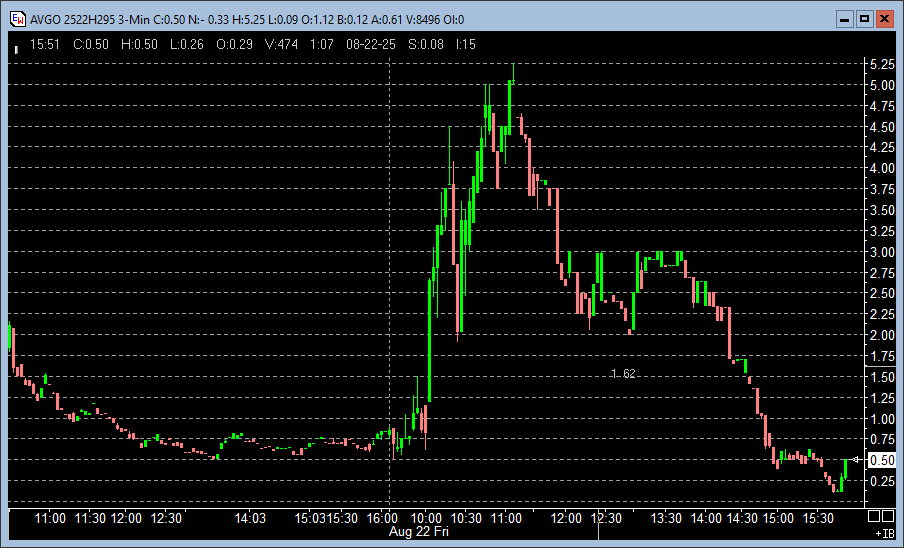Click the 1.75 label on the price axis
904x548 pixels.
pos(883,357)
